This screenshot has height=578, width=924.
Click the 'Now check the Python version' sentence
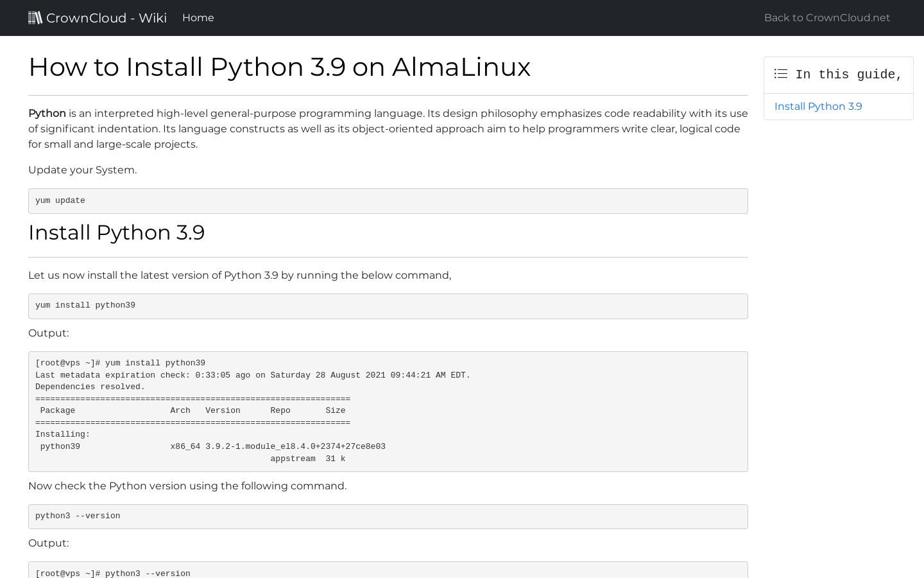187,486
